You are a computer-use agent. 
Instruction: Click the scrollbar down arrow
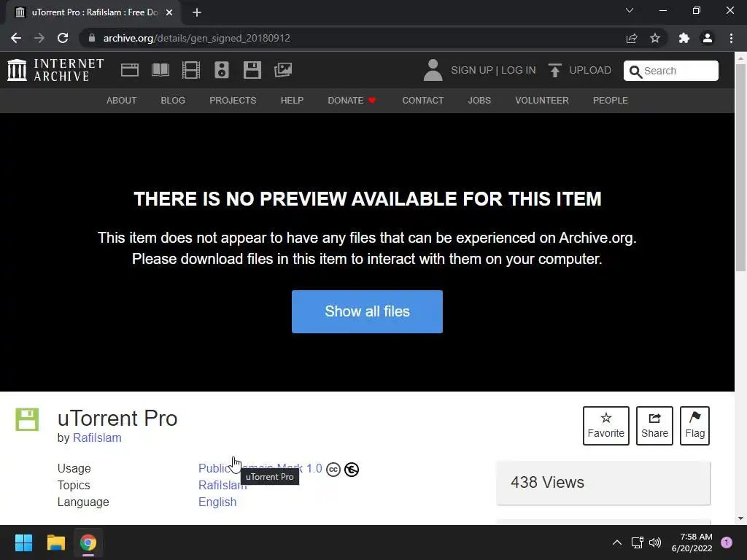741,518
